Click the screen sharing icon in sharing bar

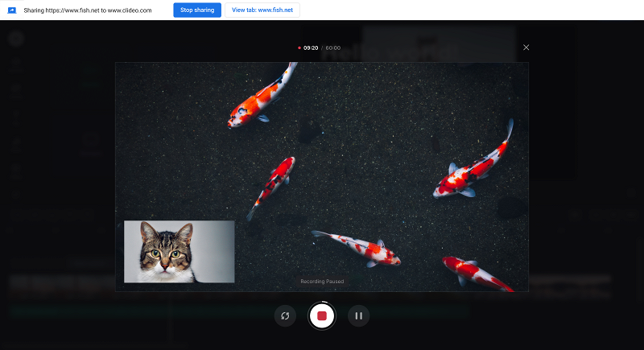tap(12, 10)
